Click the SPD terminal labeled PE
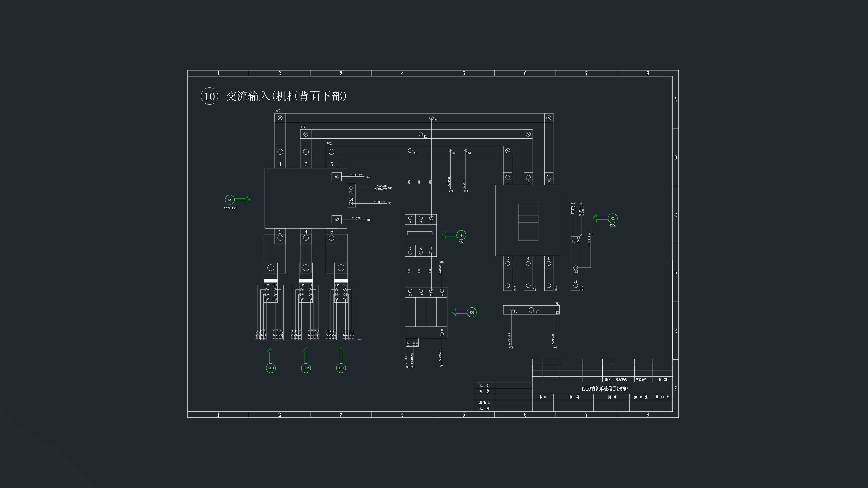 coord(442,291)
